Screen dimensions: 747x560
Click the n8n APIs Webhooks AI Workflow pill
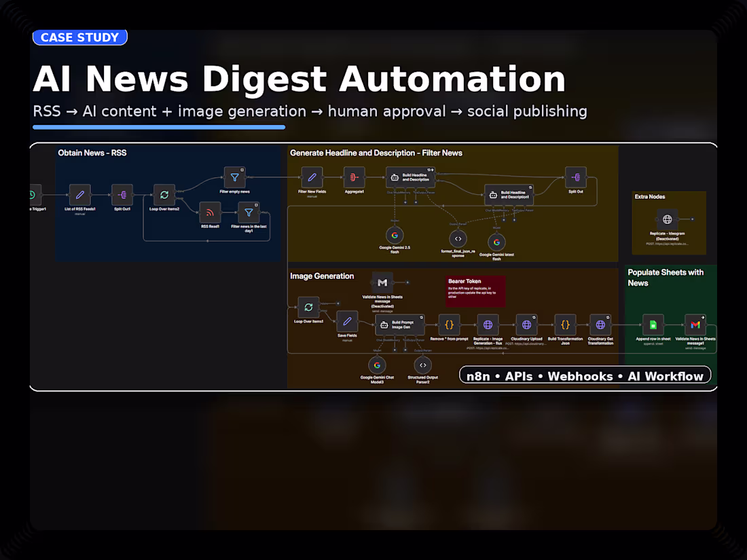[585, 375]
